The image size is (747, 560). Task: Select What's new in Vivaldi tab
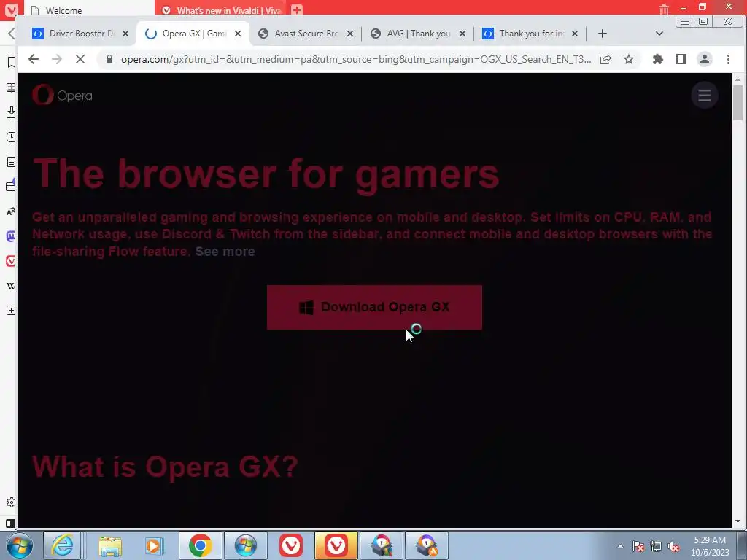[221, 9]
